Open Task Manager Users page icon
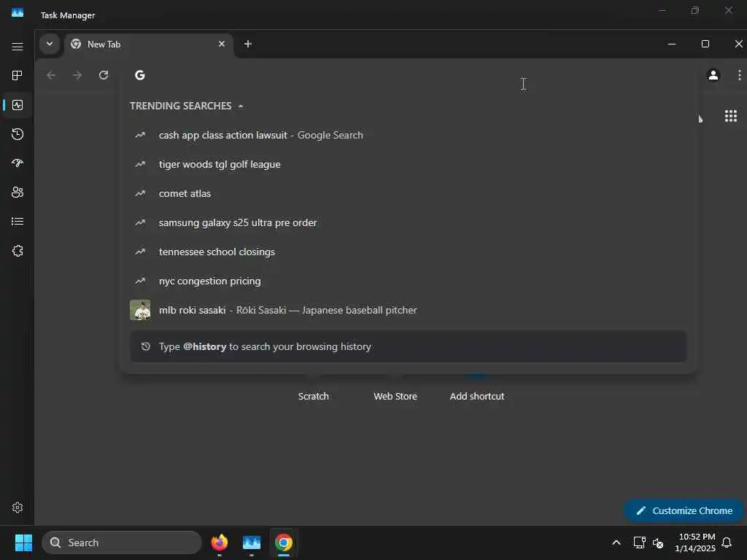The image size is (747, 560). 18,192
